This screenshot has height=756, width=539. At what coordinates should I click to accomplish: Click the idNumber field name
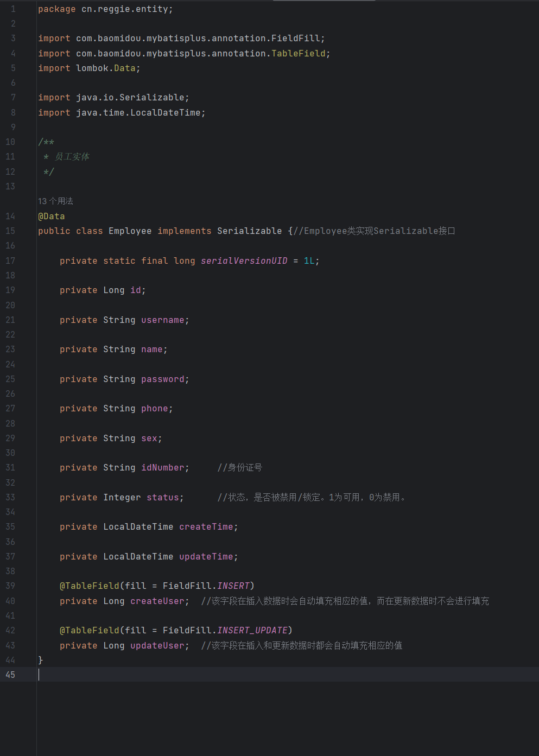(x=163, y=467)
